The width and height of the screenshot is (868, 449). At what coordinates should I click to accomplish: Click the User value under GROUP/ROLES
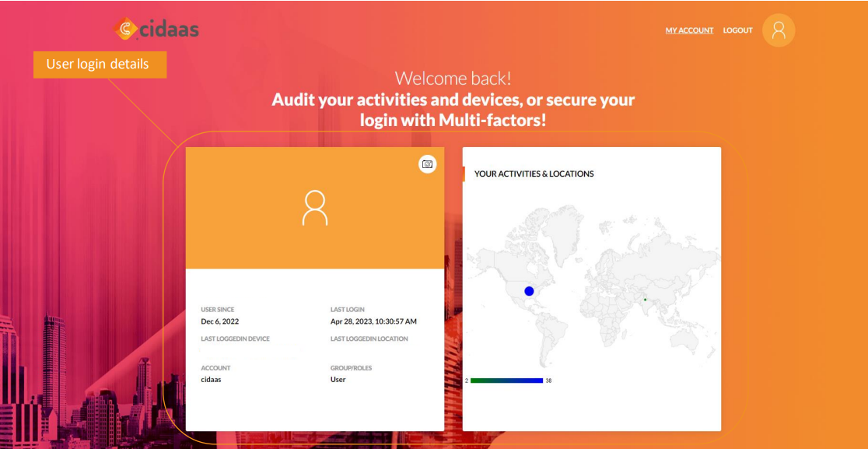[x=337, y=379]
